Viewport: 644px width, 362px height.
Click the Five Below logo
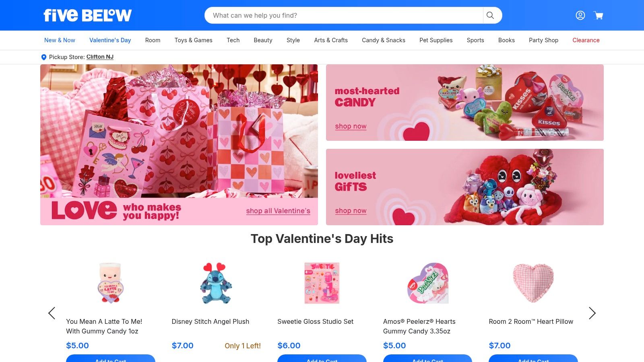click(87, 15)
